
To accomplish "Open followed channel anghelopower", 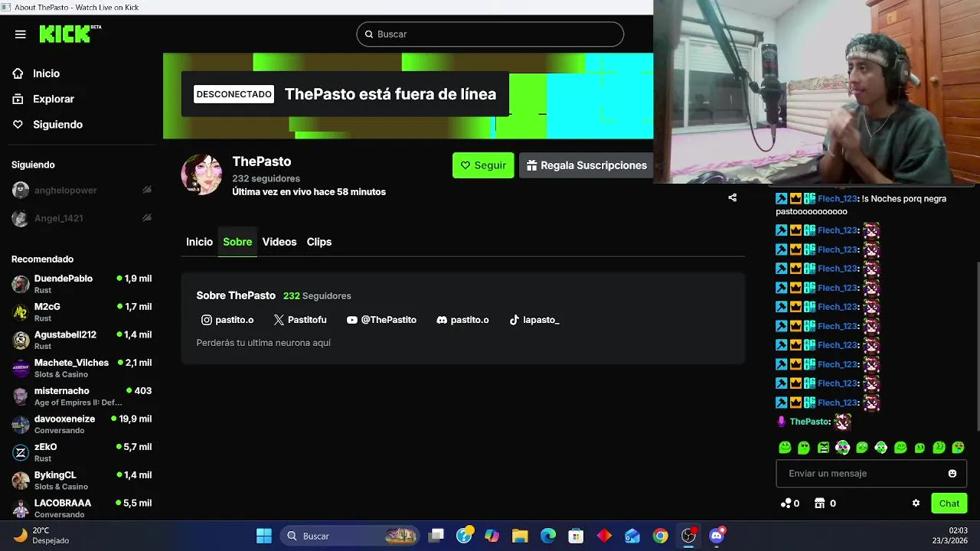I will click(x=65, y=190).
